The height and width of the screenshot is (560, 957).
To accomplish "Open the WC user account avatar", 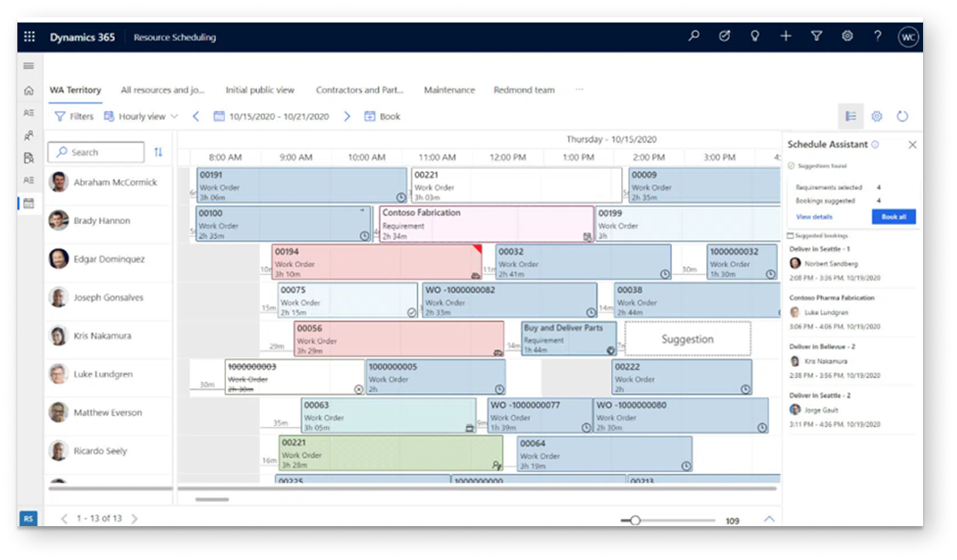I will tap(908, 36).
